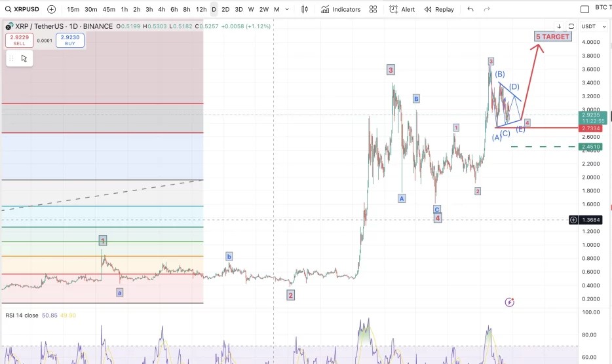Open symbol search XRPUSD

coord(23,9)
